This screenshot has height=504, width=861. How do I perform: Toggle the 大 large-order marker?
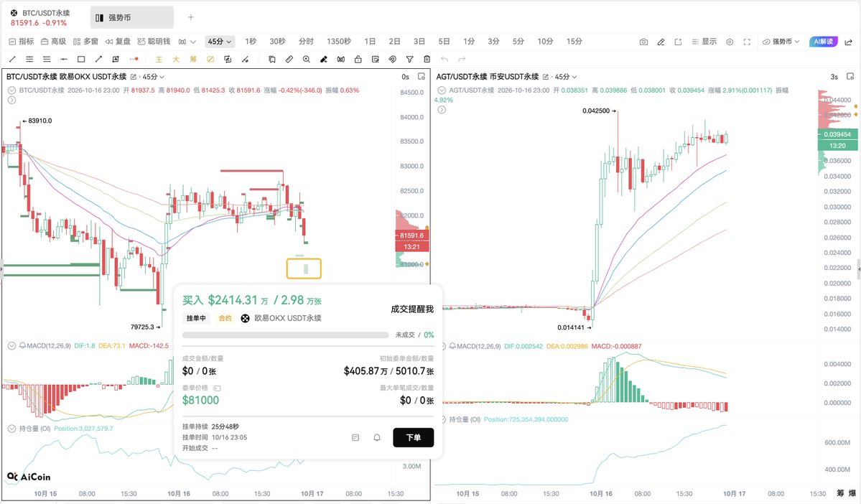tap(176, 60)
